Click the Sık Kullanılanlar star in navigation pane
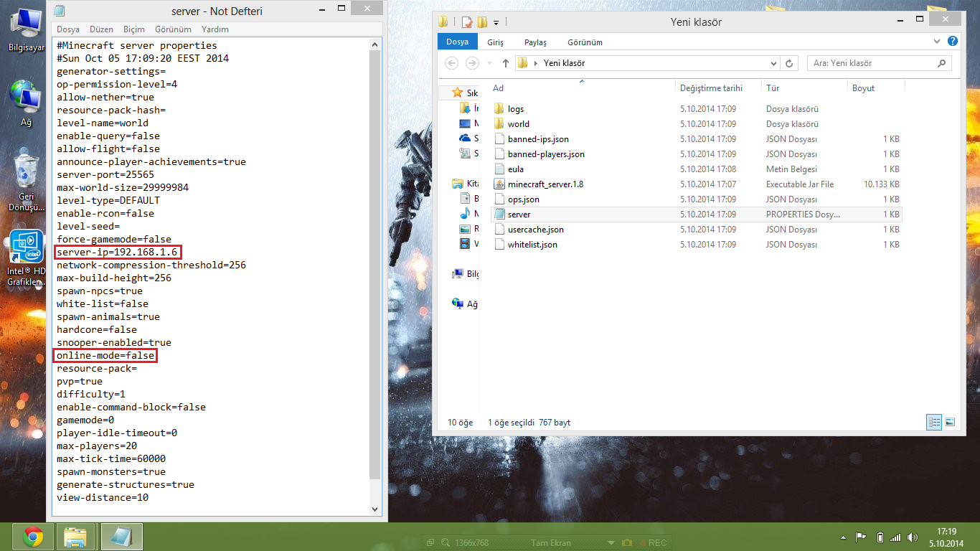The width and height of the screenshot is (980, 551). [x=457, y=93]
